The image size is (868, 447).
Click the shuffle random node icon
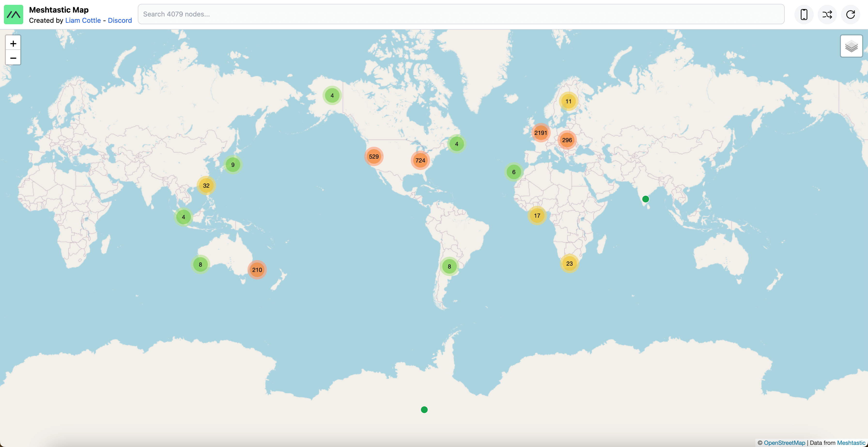coord(827,15)
